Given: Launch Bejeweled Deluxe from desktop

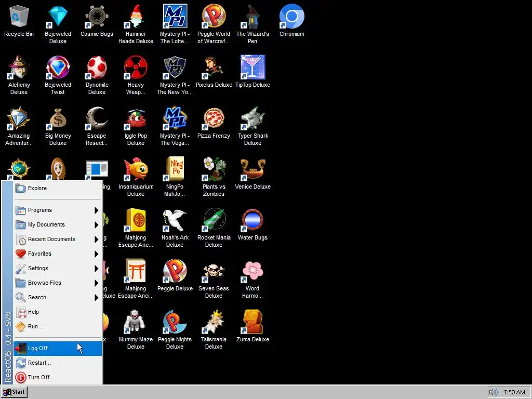Looking at the screenshot, I should [58, 16].
